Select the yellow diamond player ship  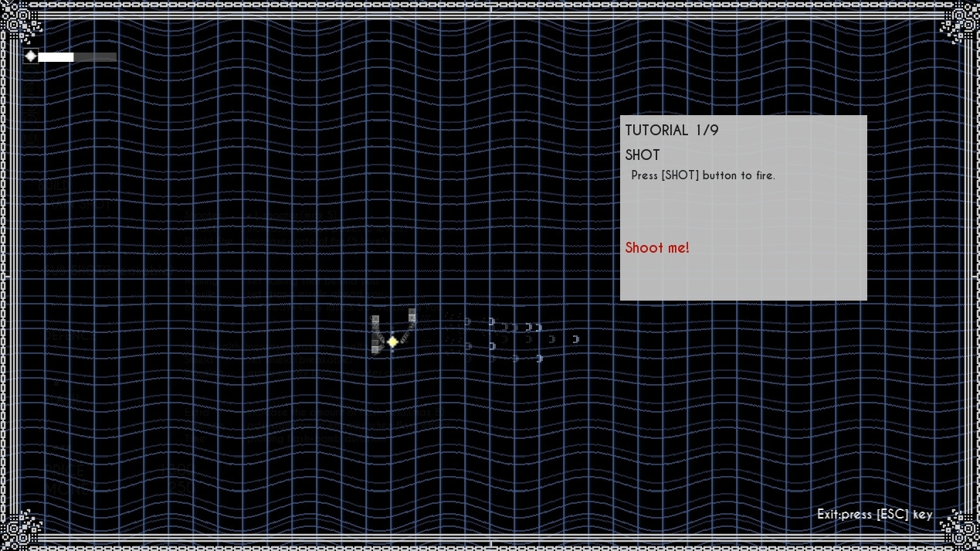(x=393, y=341)
